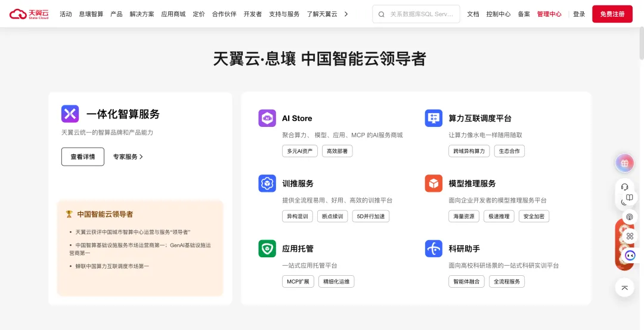The image size is (644, 330).
Task: Click the 登录 link
Action: pyautogui.click(x=579, y=14)
